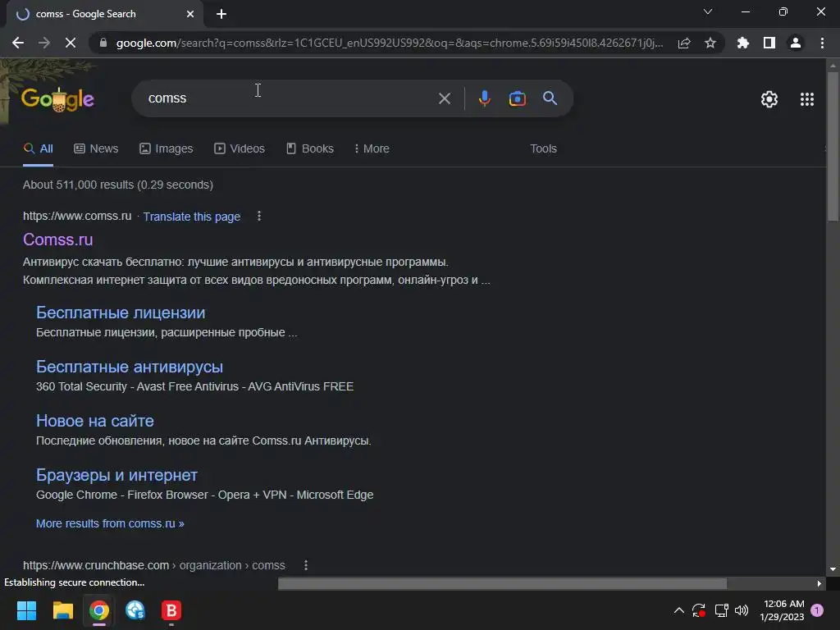Open a new browser tab
The height and width of the screenshot is (630, 840).
coord(221,14)
